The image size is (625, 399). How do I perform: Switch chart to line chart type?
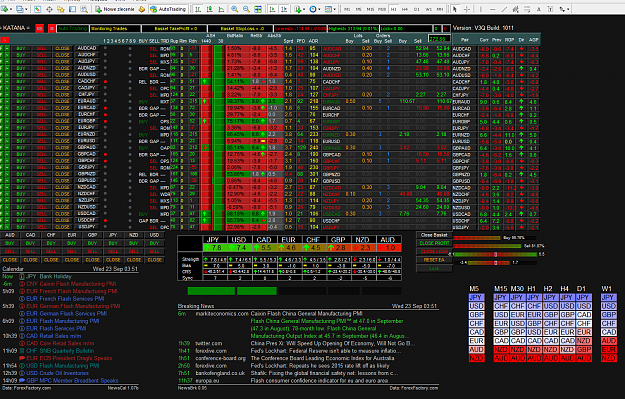220,9
